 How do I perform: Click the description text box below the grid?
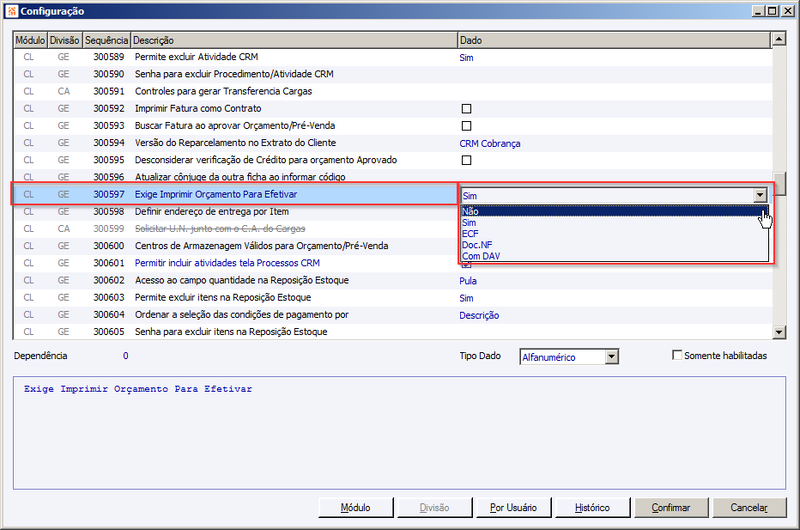(399, 433)
